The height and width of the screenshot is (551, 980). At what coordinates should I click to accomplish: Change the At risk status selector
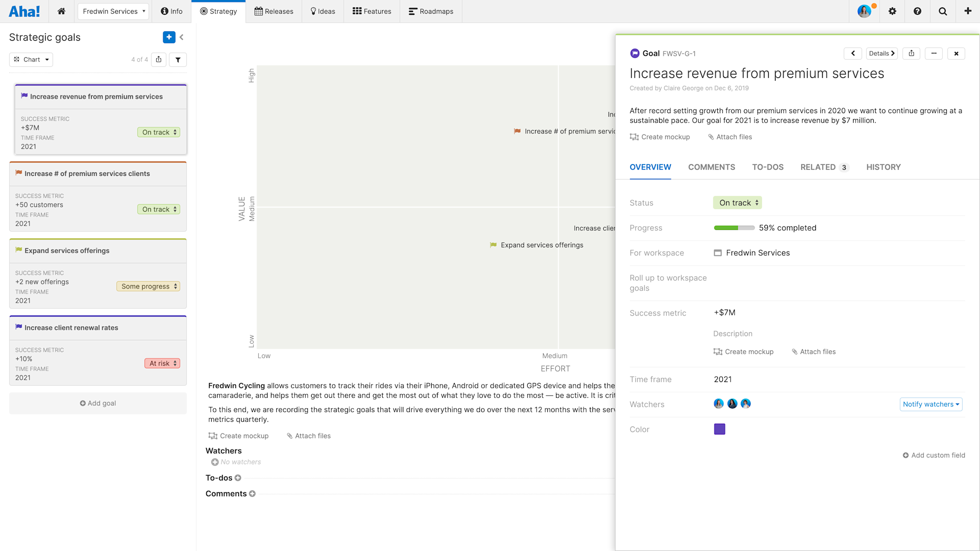tap(162, 363)
